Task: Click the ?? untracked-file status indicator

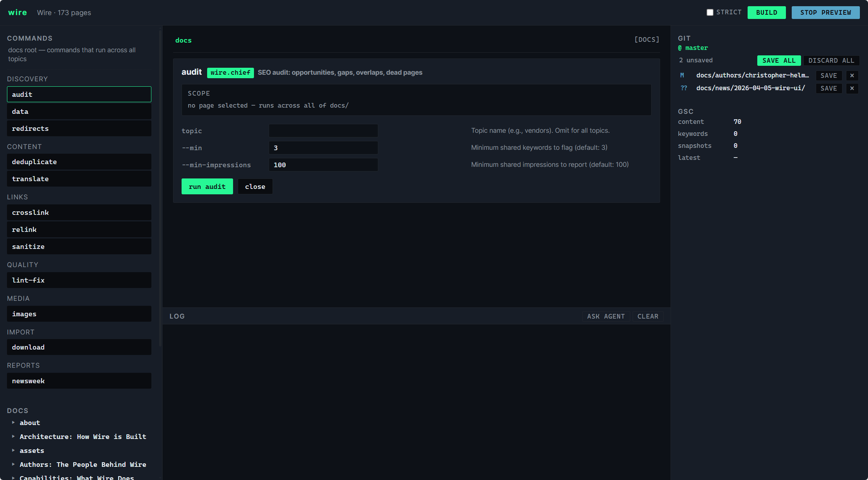Action: tap(684, 88)
